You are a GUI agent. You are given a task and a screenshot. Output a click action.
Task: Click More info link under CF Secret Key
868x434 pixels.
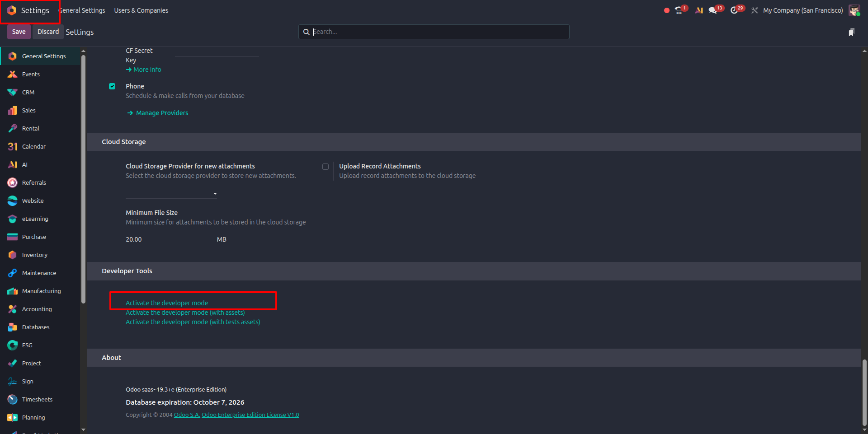coord(144,70)
